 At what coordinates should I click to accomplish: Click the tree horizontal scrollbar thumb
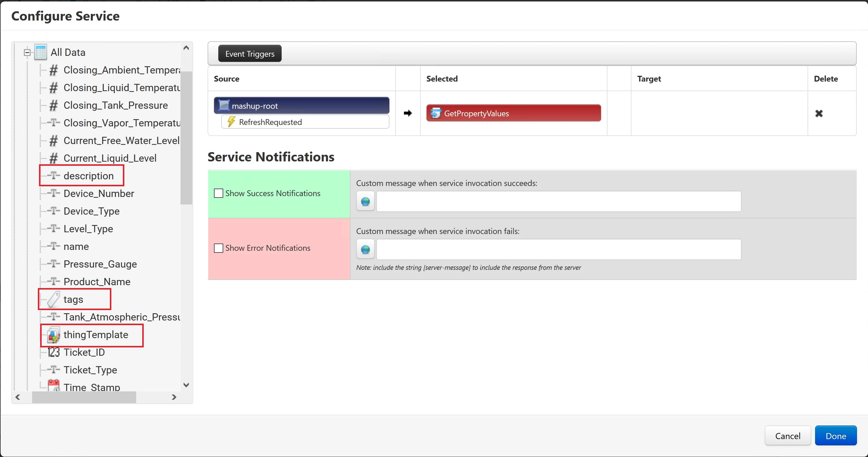[x=84, y=397]
